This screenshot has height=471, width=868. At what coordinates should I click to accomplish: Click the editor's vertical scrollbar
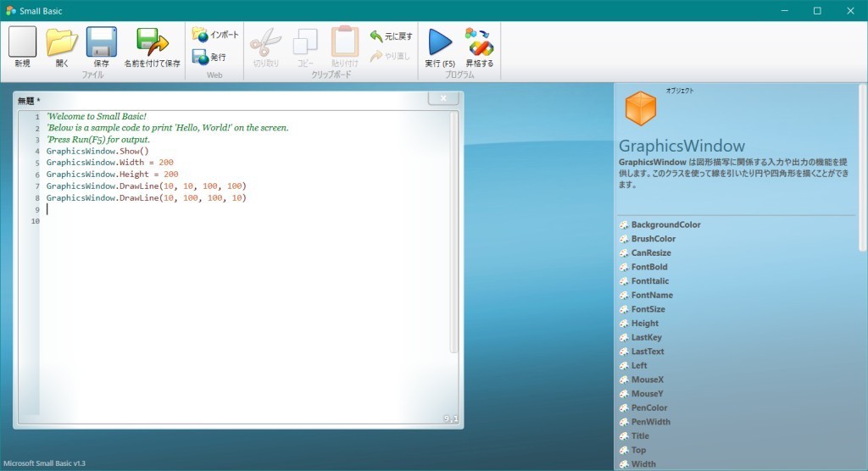point(454,232)
